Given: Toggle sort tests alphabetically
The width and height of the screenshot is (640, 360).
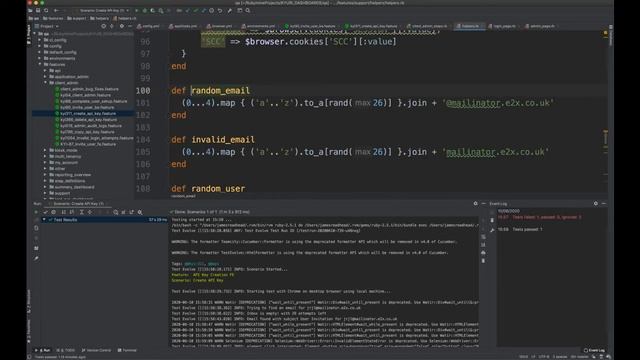Looking at the screenshot, I should click(x=64, y=212).
